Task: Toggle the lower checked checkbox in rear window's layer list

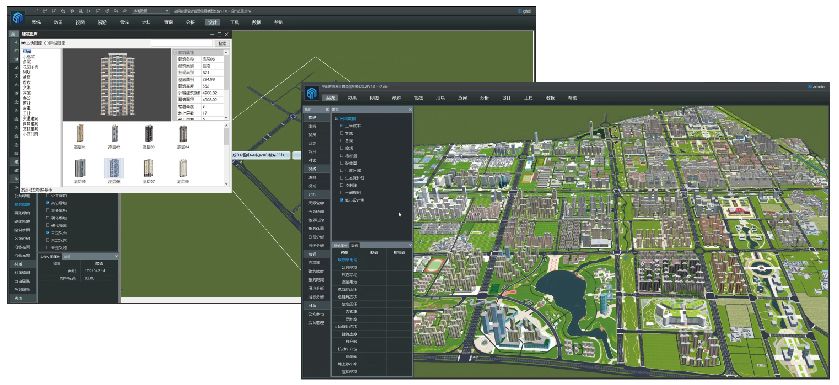Action: 48,233
